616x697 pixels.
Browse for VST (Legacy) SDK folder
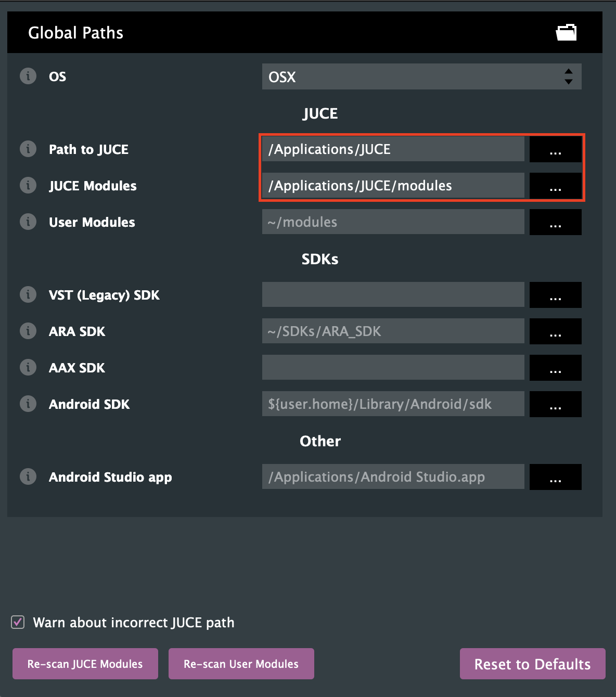coord(556,295)
